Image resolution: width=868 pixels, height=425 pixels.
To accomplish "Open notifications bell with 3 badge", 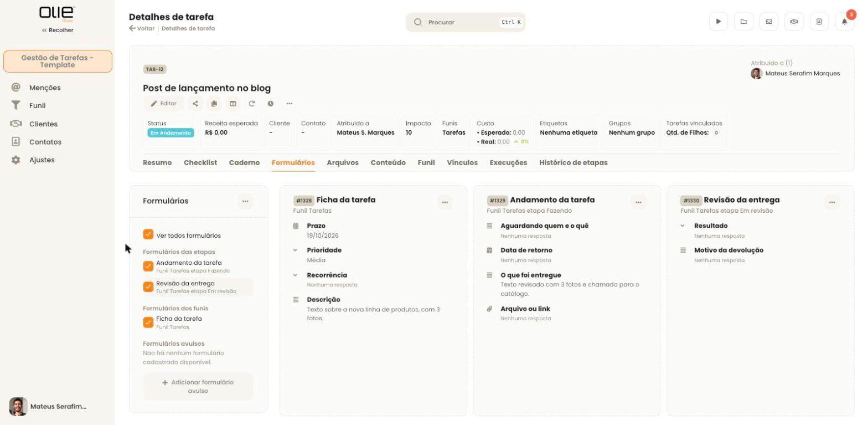I will tap(844, 22).
